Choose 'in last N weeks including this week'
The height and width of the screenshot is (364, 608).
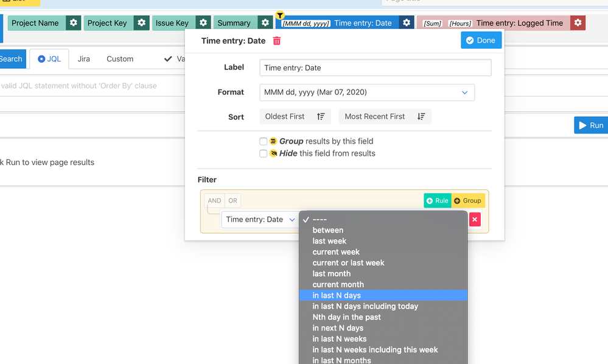383,349
